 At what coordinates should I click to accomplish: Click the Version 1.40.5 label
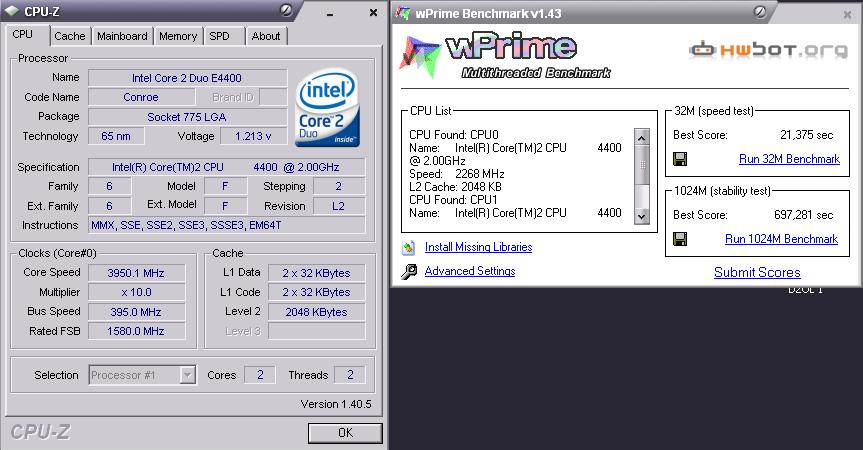pos(336,404)
